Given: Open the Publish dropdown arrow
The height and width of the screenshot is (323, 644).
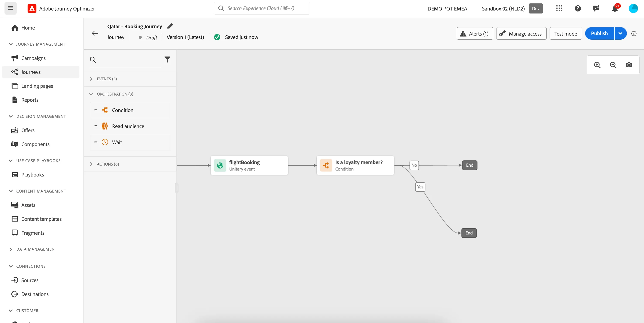Looking at the screenshot, I should tap(620, 34).
